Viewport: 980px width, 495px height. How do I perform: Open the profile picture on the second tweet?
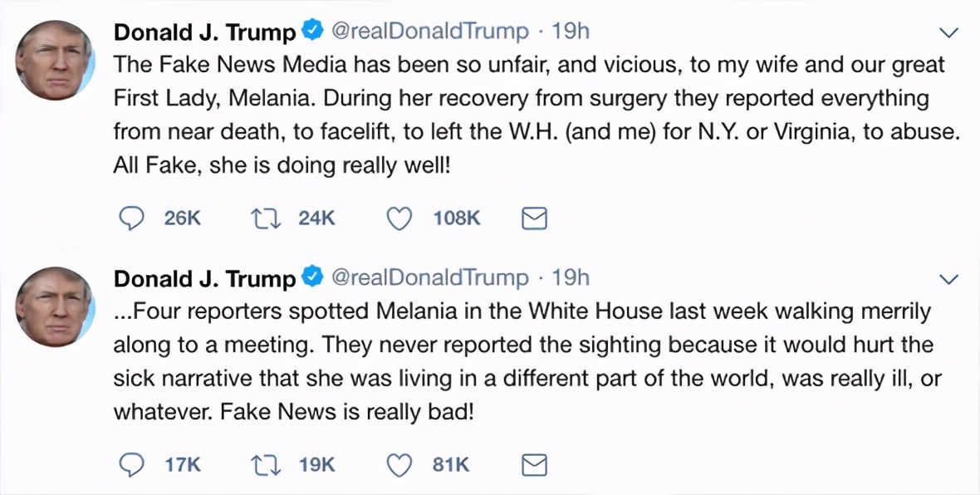54,306
